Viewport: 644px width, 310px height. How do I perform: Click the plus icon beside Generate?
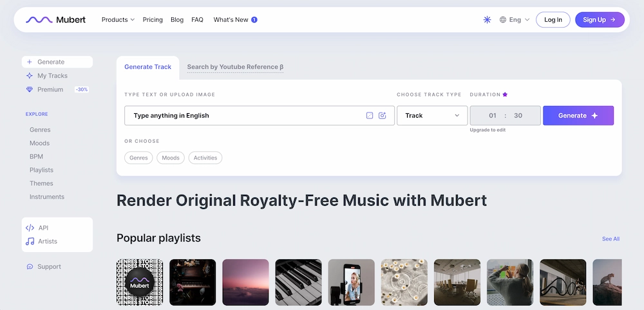tap(29, 62)
